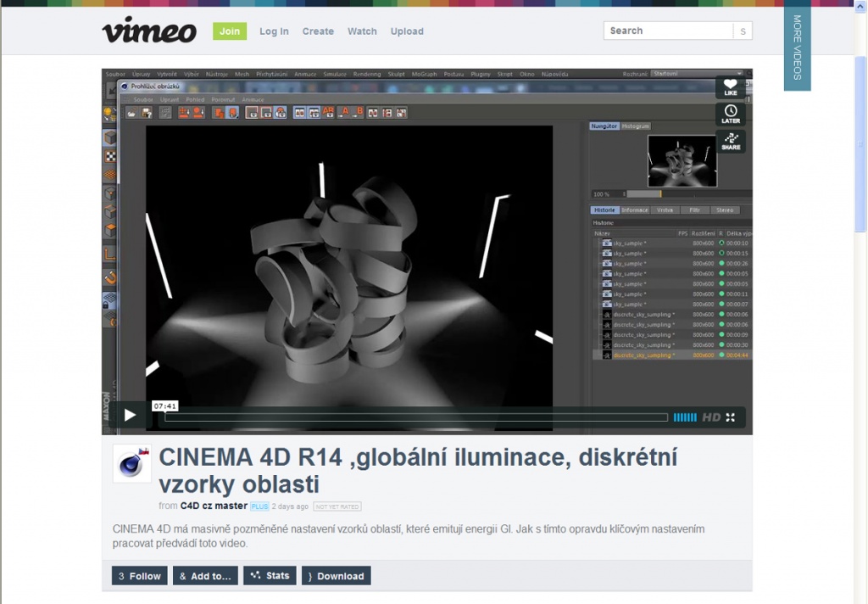Click the Download button

[x=336, y=576]
